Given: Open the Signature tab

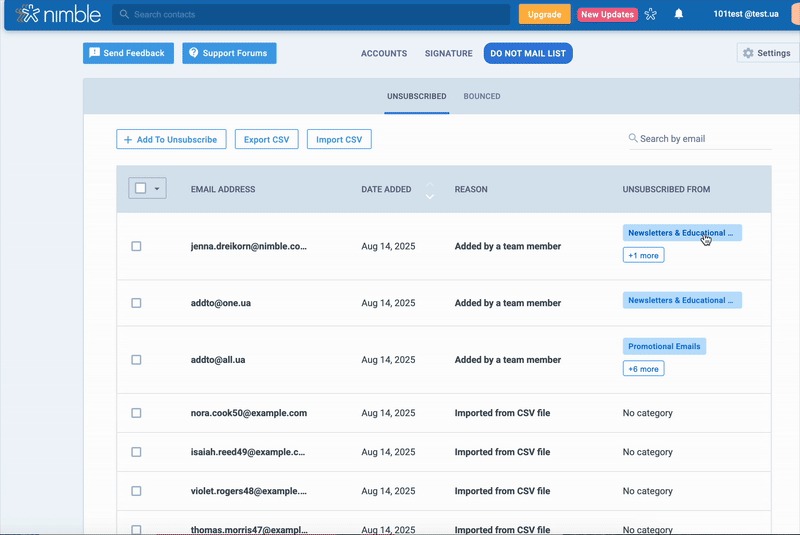Looking at the screenshot, I should click(x=448, y=54).
